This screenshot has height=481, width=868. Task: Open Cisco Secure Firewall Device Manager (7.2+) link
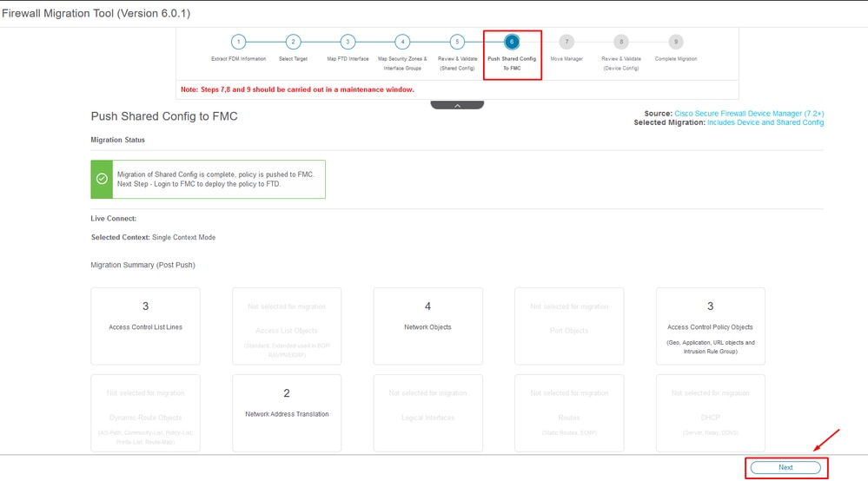point(749,114)
